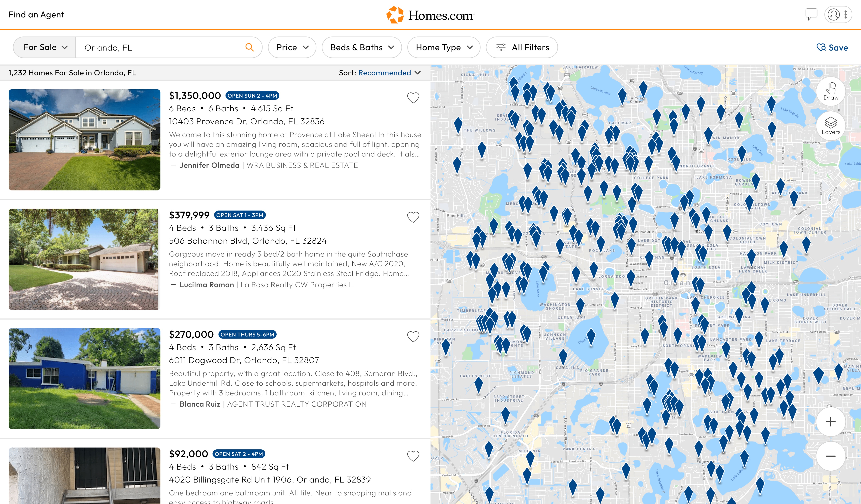861x504 pixels.
Task: Open the Provence Dr house photo
Action: coord(84,140)
